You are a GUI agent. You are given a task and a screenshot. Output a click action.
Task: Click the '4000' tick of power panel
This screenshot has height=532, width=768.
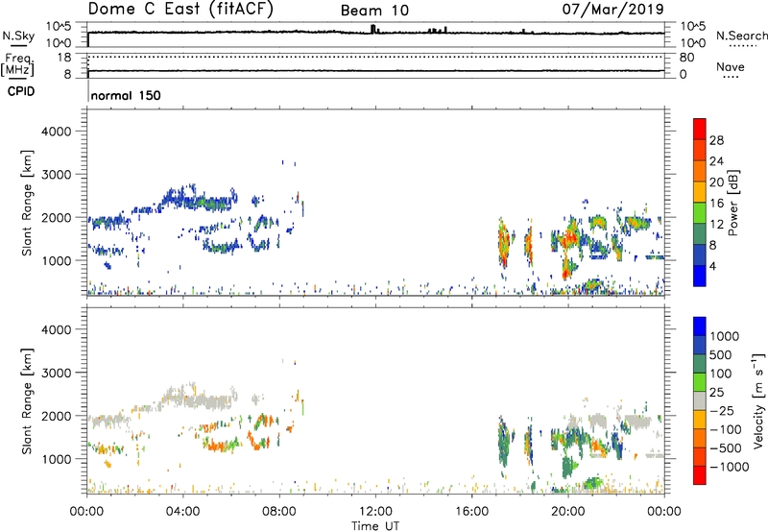(57, 132)
